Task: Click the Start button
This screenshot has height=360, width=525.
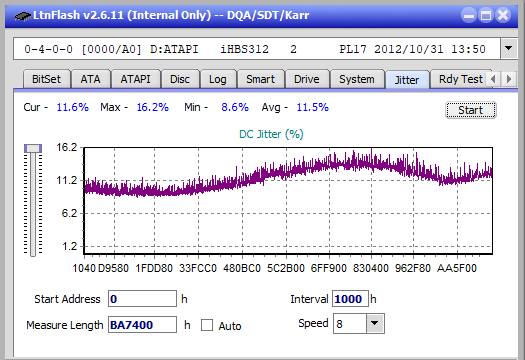Action: tap(470, 110)
